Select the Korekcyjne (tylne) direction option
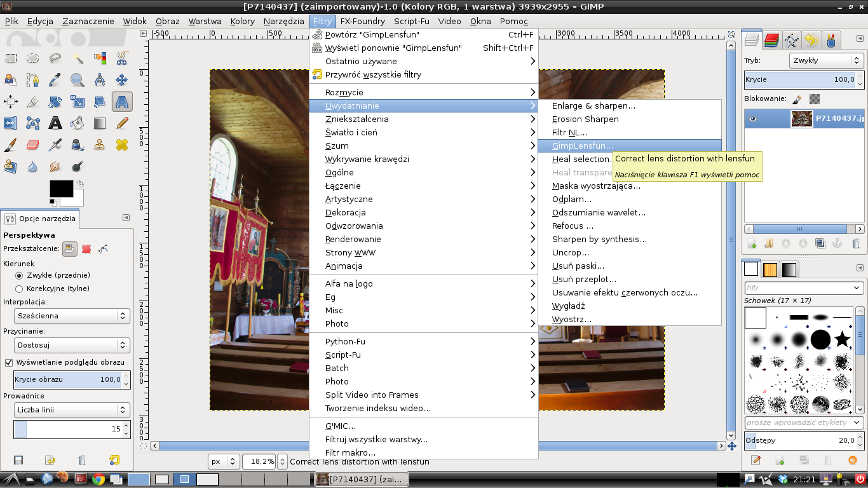The image size is (868, 488). pyautogui.click(x=19, y=288)
